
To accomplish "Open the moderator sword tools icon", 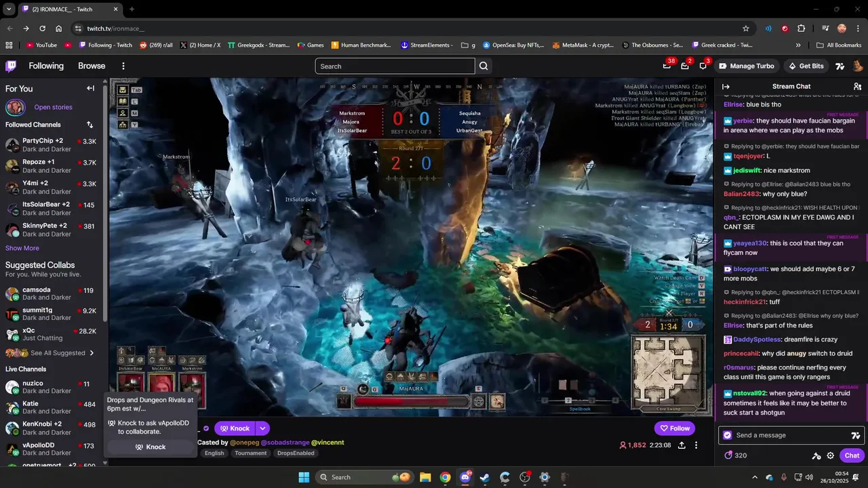I will (x=816, y=455).
